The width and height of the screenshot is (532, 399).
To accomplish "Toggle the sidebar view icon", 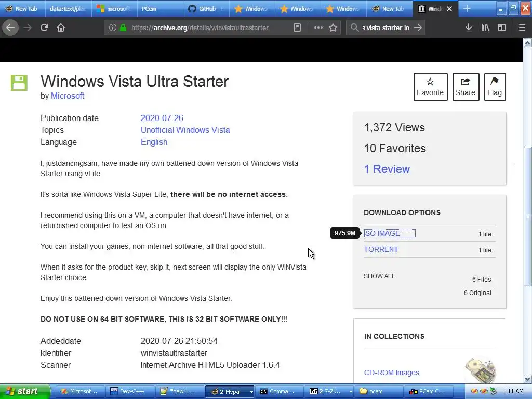I will click(502, 28).
